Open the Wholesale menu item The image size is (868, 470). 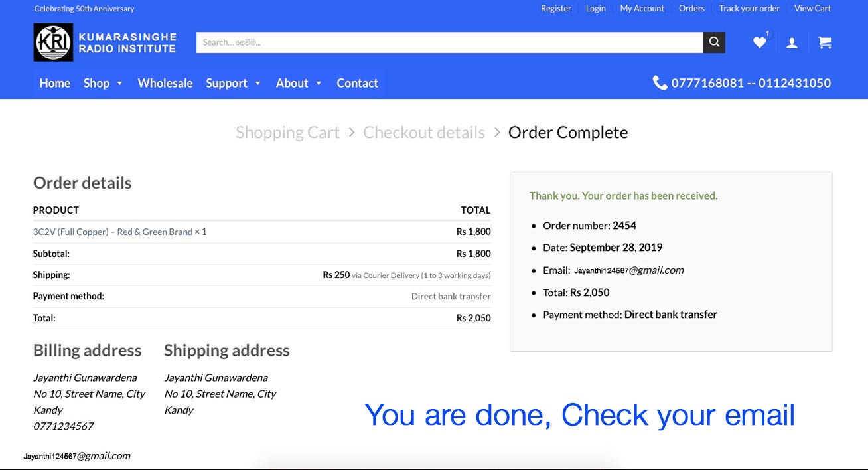[x=165, y=83]
